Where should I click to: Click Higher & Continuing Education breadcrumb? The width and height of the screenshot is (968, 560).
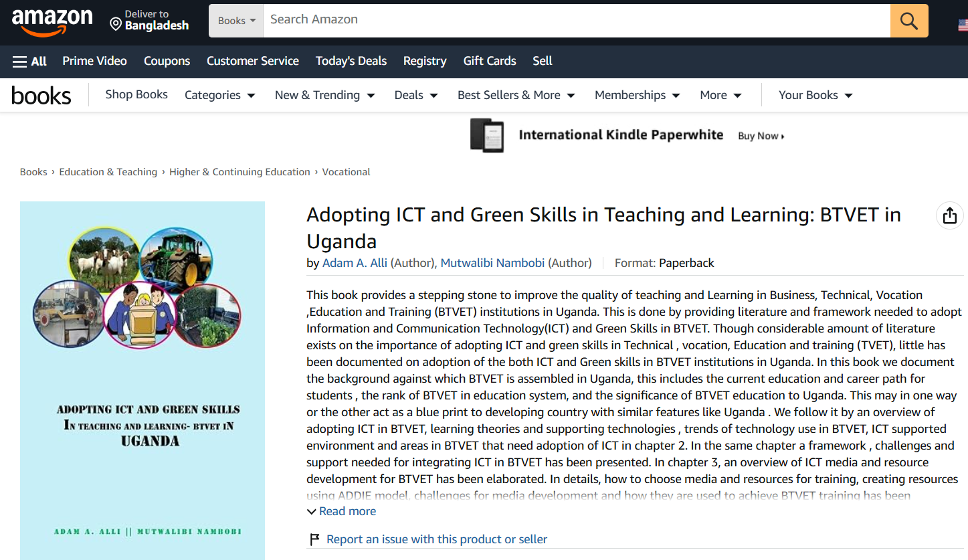pos(240,172)
